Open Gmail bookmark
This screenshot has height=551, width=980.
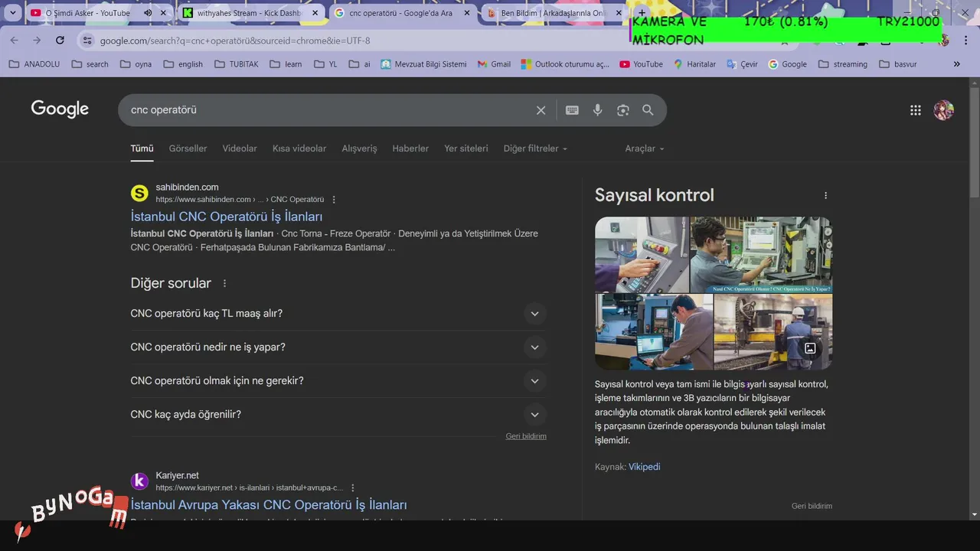[x=494, y=64]
